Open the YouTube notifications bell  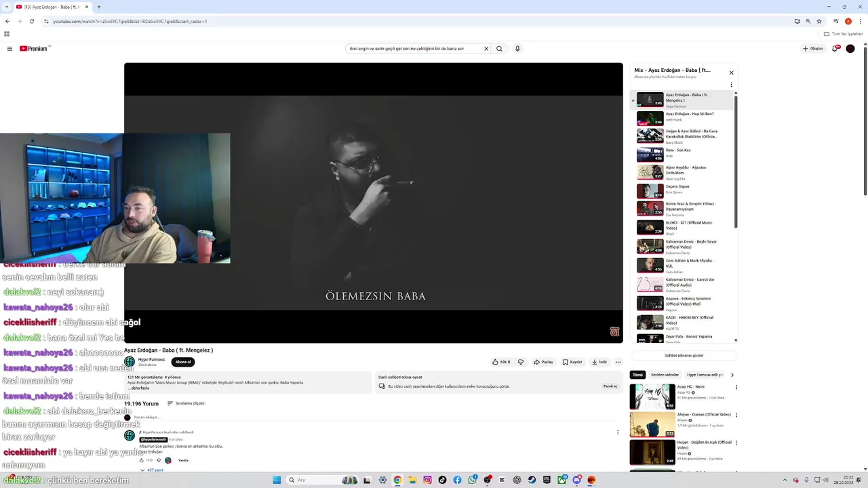point(835,49)
